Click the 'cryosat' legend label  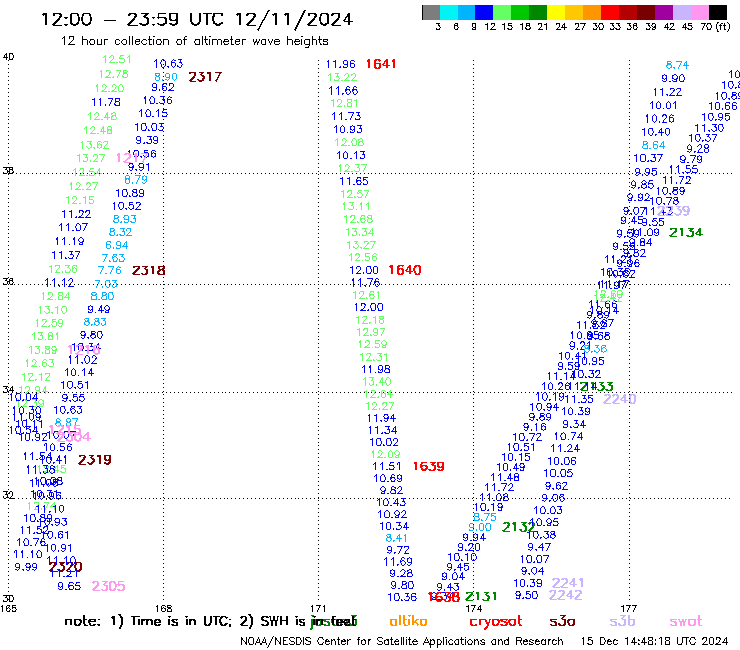click(496, 622)
